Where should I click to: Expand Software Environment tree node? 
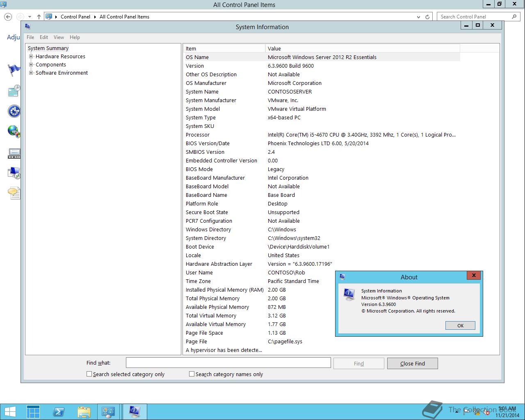coord(31,73)
